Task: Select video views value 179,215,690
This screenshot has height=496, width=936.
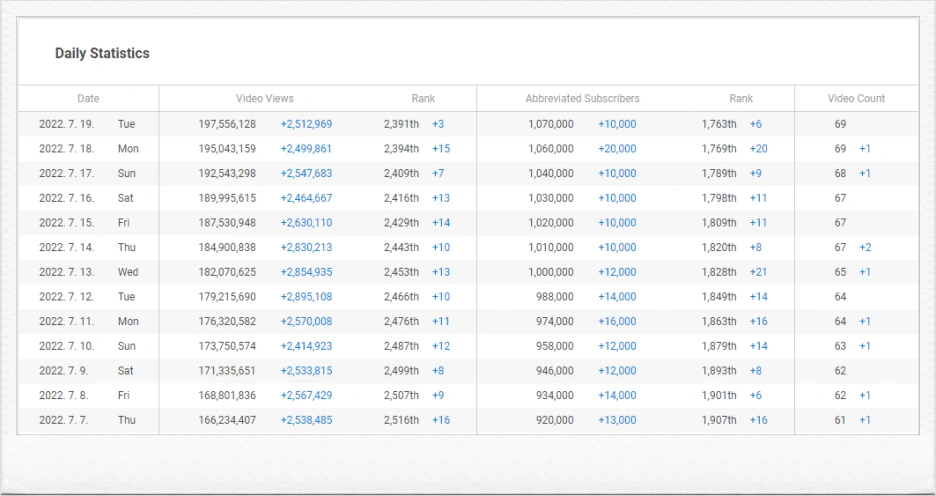Action: (227, 297)
